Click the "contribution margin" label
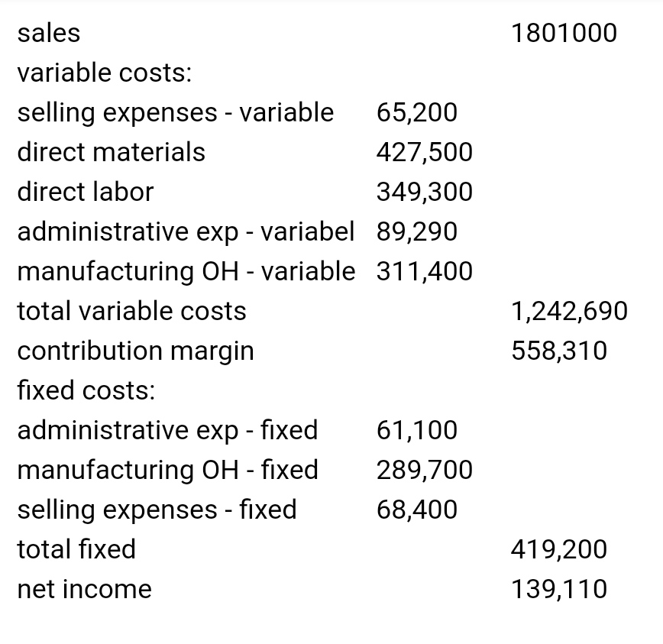Image resolution: width=663 pixels, height=644 pixels. click(x=135, y=351)
